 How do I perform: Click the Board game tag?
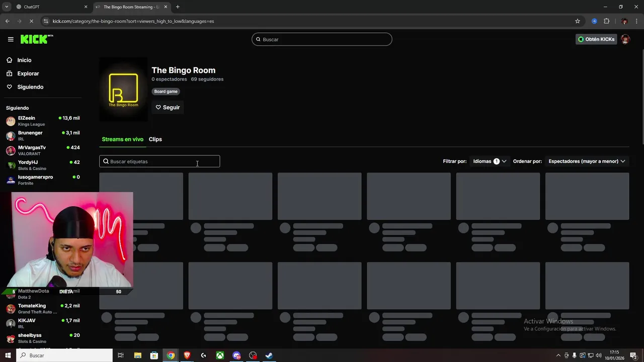click(x=166, y=92)
